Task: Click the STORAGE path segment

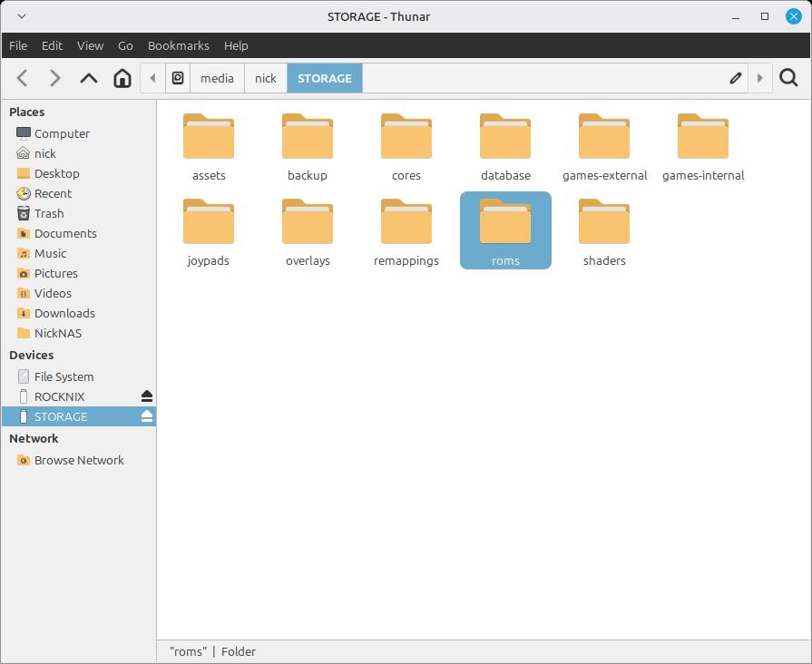Action: point(325,78)
